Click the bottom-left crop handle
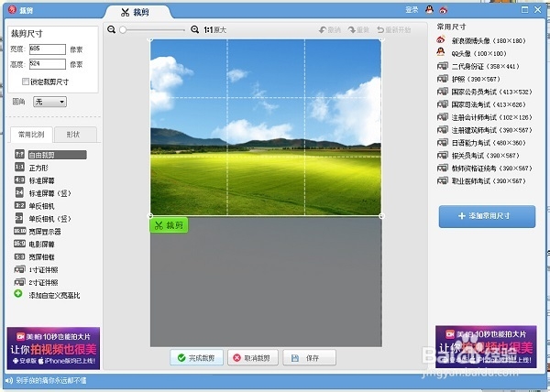This screenshot has width=550, height=392. [x=150, y=216]
